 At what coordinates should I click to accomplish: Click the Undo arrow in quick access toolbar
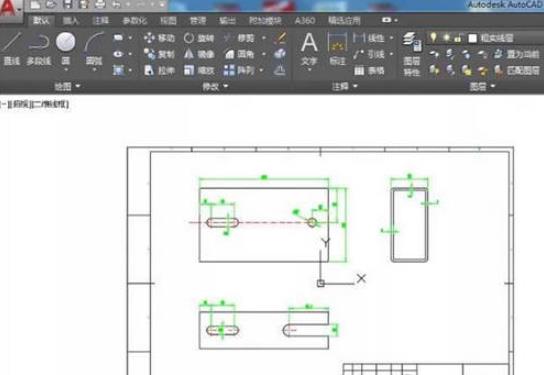tap(117, 5)
